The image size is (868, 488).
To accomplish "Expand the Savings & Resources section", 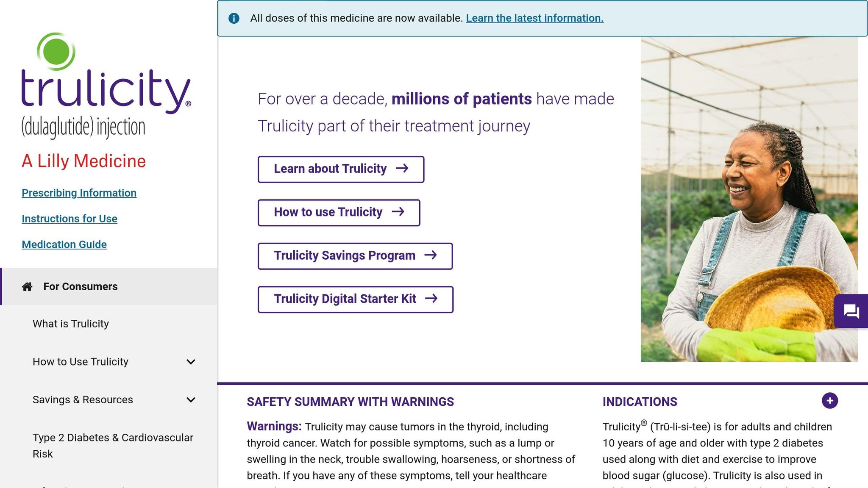I will click(191, 399).
